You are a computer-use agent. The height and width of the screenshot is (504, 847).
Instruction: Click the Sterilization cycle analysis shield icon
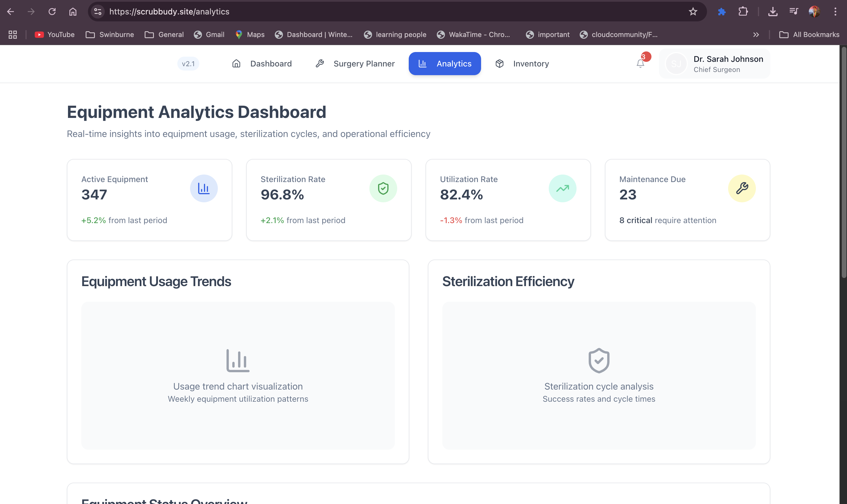click(x=599, y=360)
